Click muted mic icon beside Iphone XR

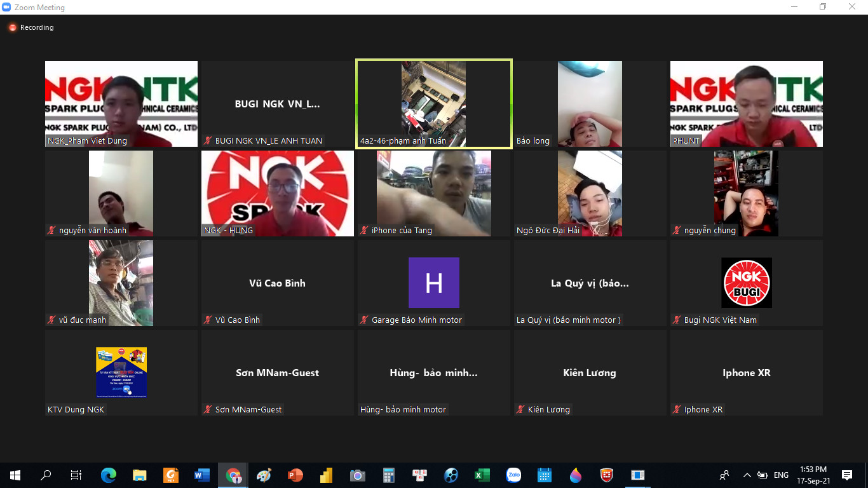pyautogui.click(x=677, y=410)
